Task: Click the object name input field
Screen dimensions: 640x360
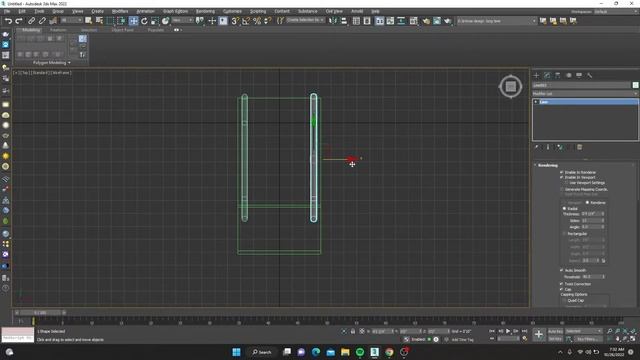Action: 582,85
